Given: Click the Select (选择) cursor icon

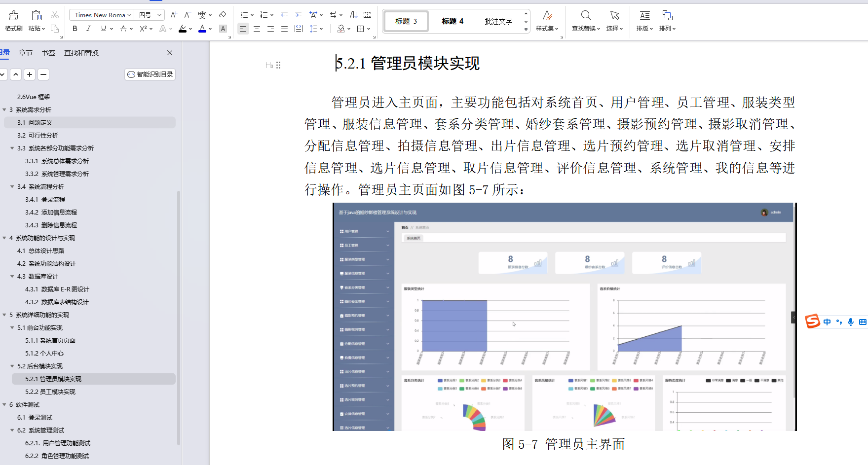Looking at the screenshot, I should 614,15.
